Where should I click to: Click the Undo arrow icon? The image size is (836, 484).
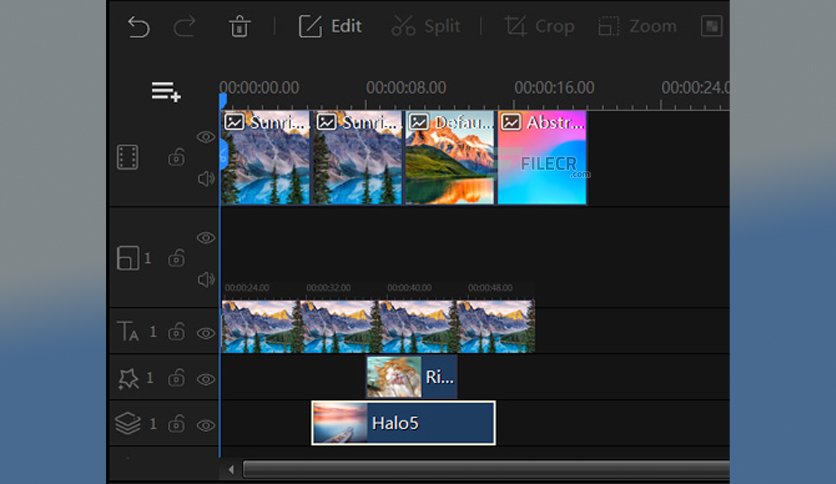coord(139,27)
